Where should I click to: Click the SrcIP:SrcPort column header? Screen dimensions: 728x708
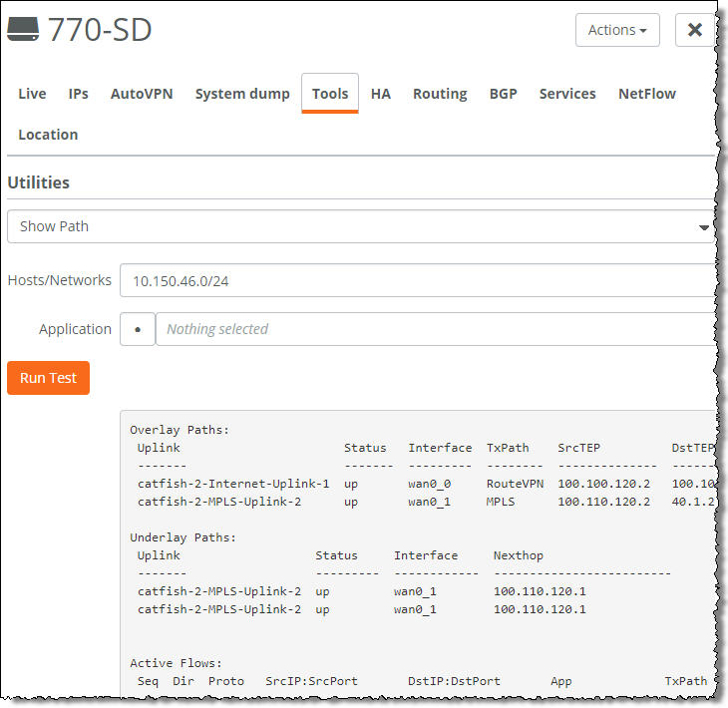point(311,681)
